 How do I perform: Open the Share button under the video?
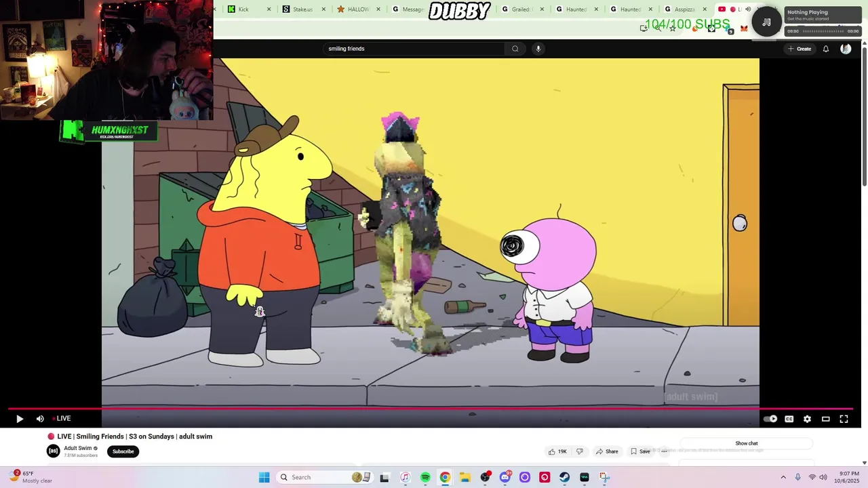pos(607,451)
